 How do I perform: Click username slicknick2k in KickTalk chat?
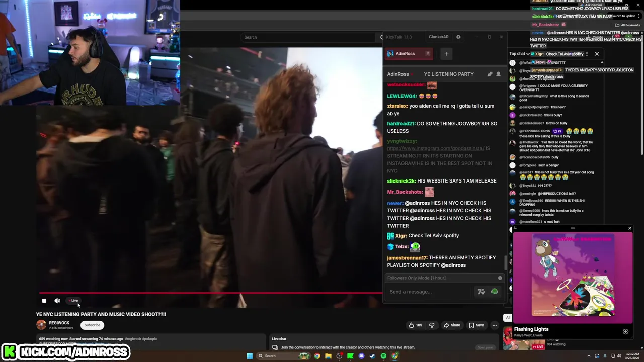401,181
